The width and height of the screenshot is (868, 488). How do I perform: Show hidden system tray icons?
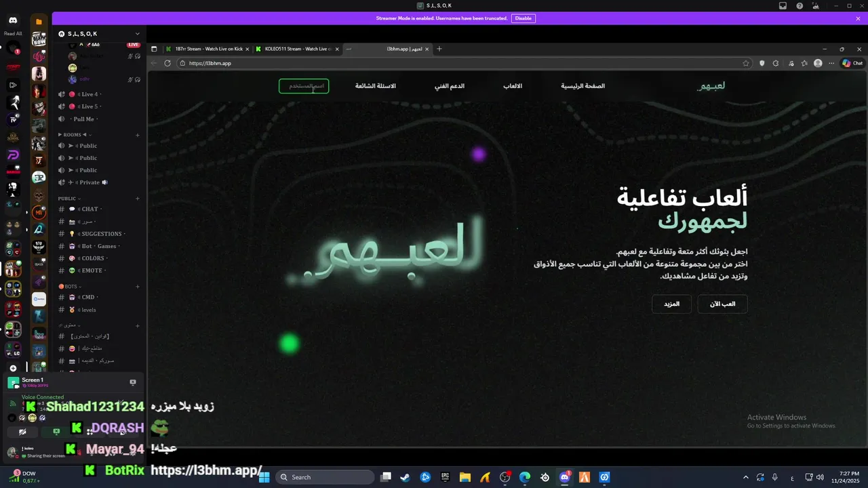coord(745,477)
